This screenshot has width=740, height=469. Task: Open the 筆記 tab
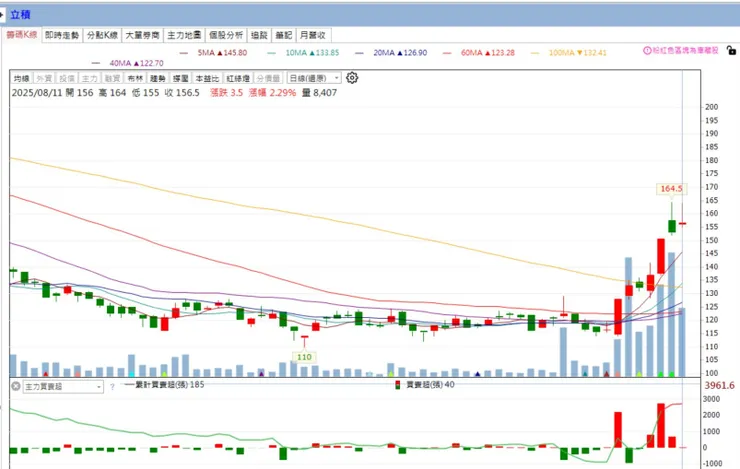click(284, 35)
